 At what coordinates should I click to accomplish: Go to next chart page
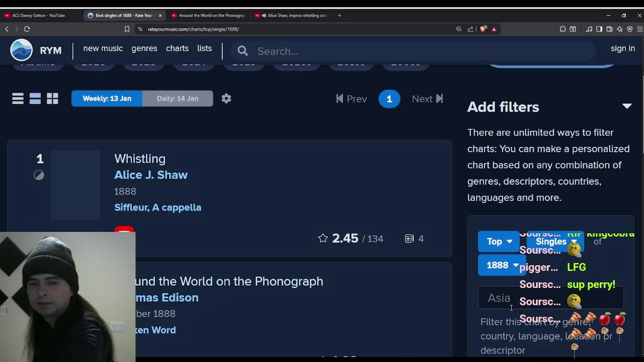[x=427, y=99]
